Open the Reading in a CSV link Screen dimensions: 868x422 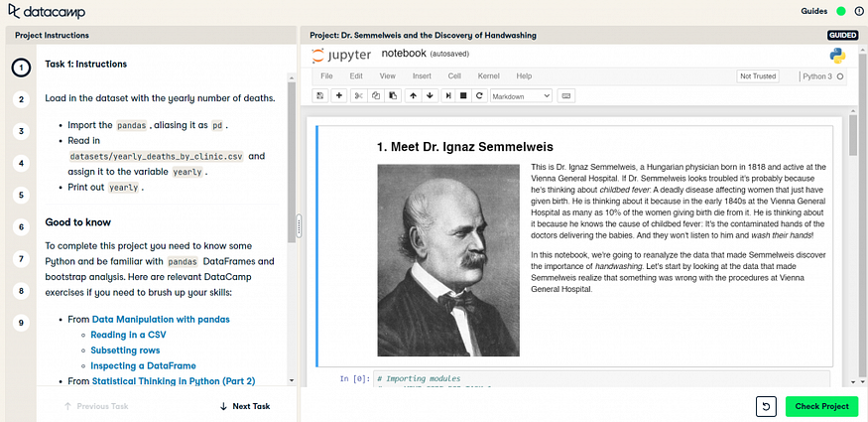click(128, 335)
